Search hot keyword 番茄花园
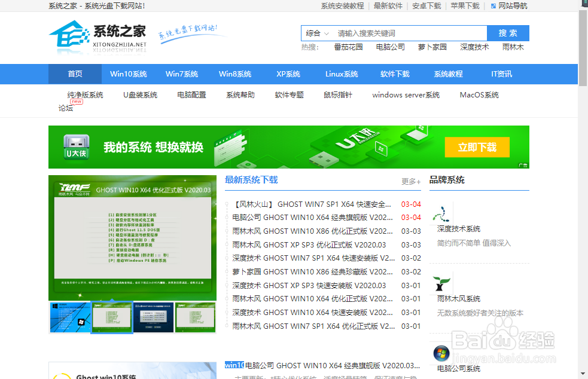The height and width of the screenshot is (379, 588). (348, 47)
